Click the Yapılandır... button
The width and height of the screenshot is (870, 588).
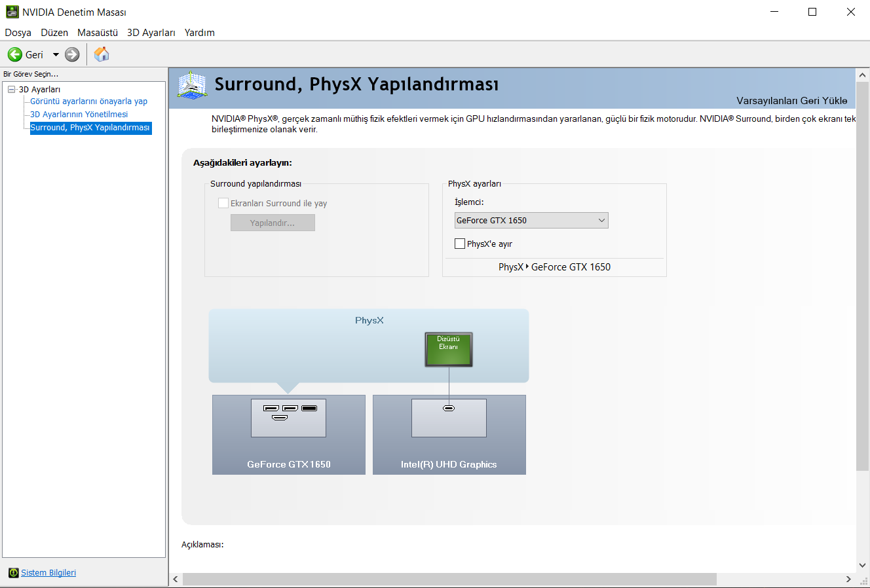coord(273,223)
